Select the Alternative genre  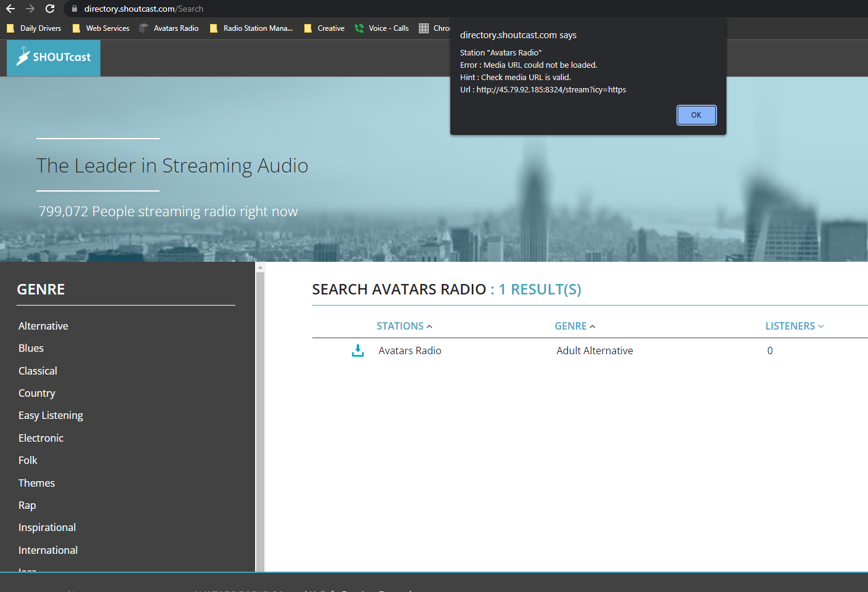(43, 326)
